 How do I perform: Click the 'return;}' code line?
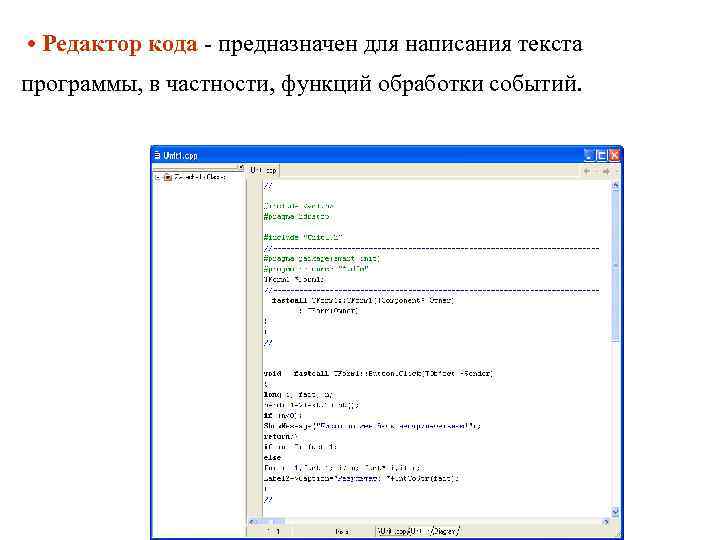pos(281,436)
